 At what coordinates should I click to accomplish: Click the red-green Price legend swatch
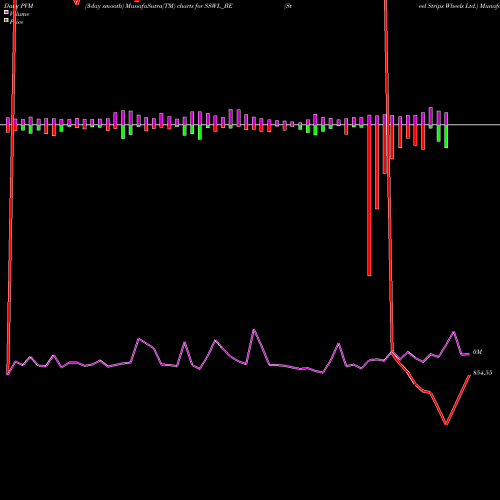coord(6,21)
